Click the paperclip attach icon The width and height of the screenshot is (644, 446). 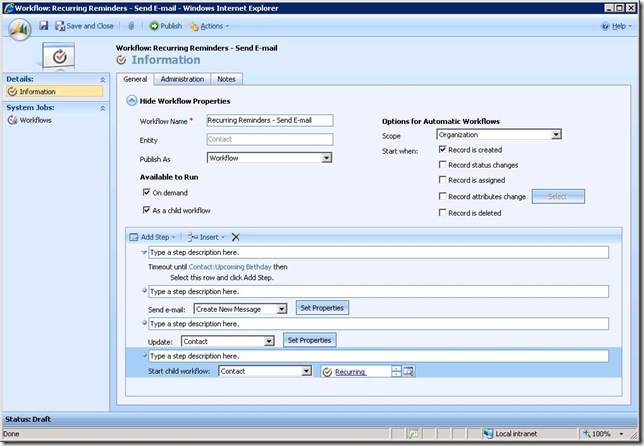pyautogui.click(x=132, y=26)
